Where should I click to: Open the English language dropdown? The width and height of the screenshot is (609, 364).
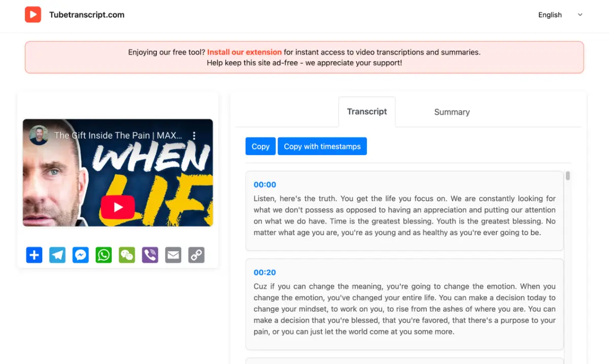tap(560, 15)
